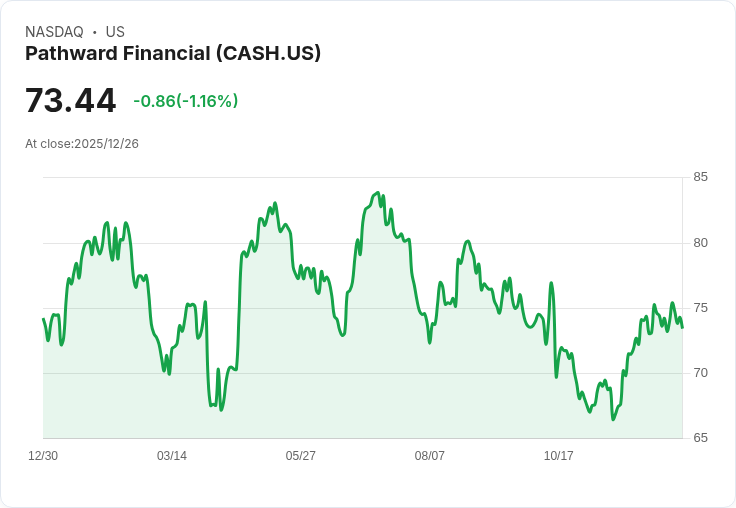Click the 85 y-axis price label
Screen dimensions: 736x508
click(x=700, y=177)
